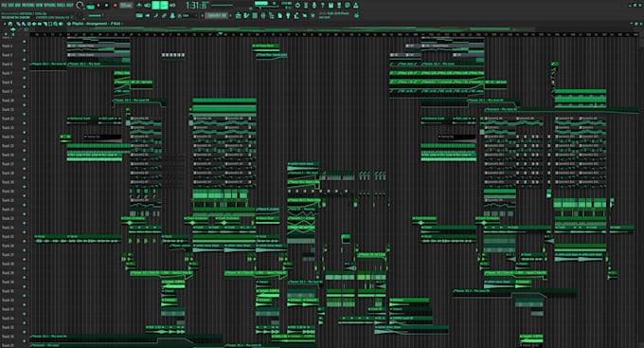Image resolution: width=644 pixels, height=348 pixels.
Task: Click the tempo display field
Action: [126, 6]
